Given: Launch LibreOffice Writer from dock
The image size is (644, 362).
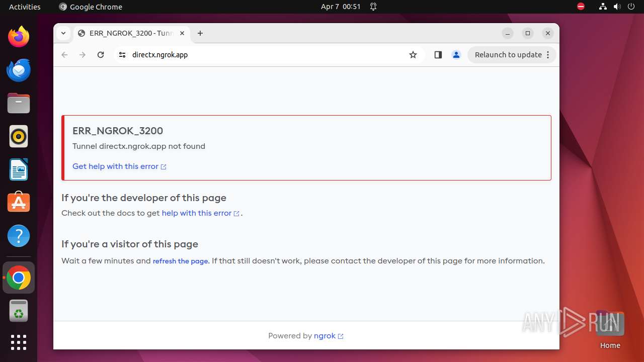Looking at the screenshot, I should (x=19, y=169).
